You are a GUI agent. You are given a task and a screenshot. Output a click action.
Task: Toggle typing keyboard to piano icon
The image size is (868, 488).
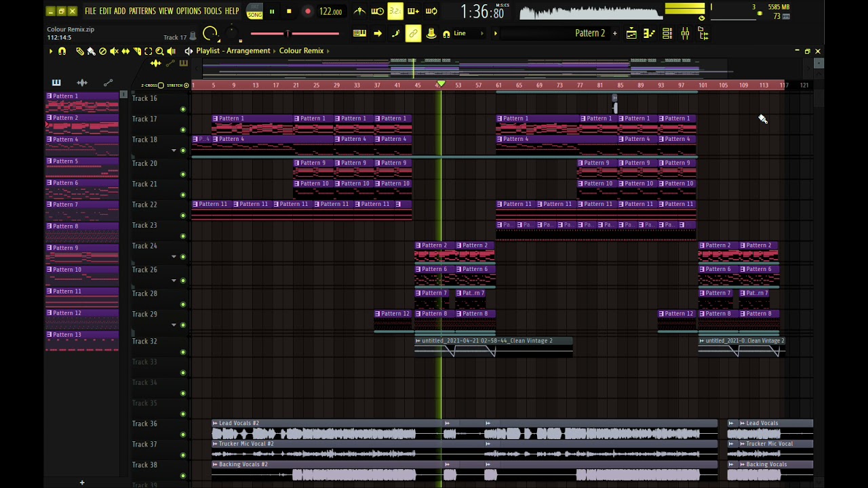[360, 33]
